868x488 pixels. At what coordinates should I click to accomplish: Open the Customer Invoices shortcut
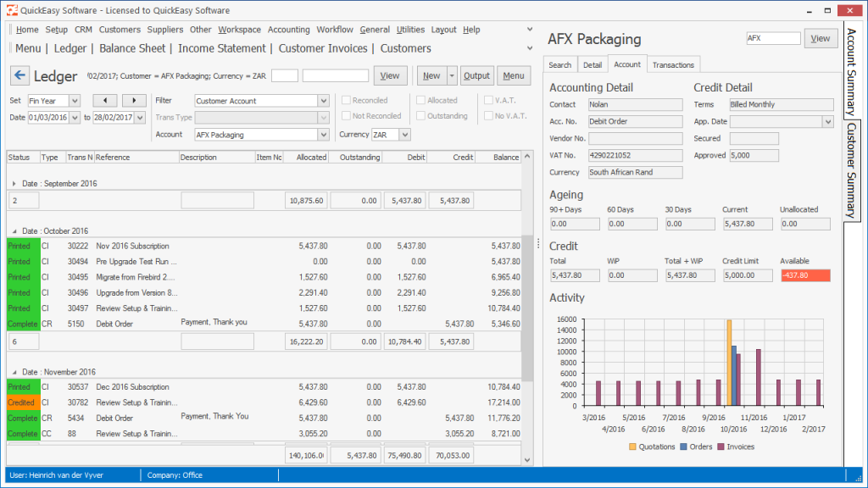(323, 48)
